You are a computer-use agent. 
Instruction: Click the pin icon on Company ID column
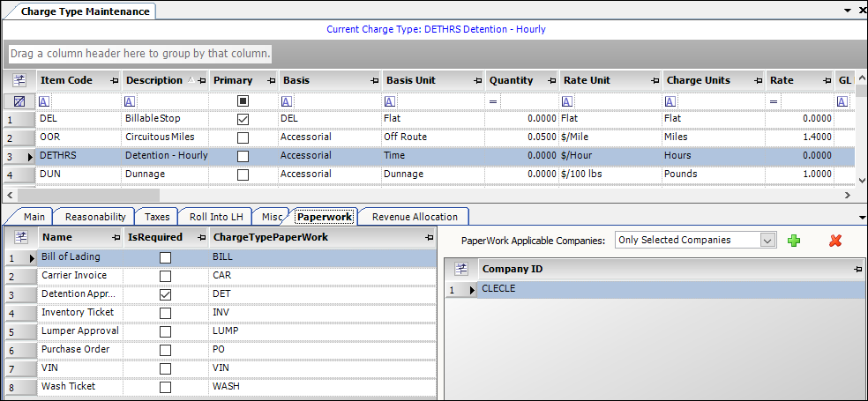857,268
